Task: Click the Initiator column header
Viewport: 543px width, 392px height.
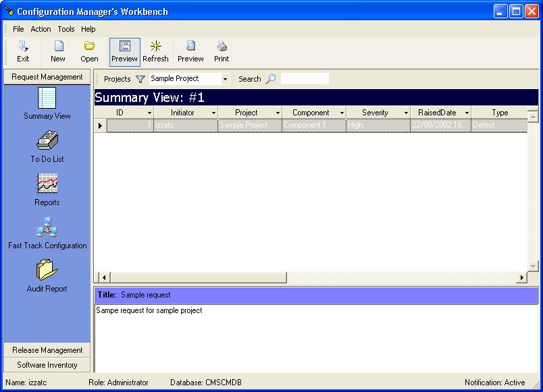Action: click(186, 113)
